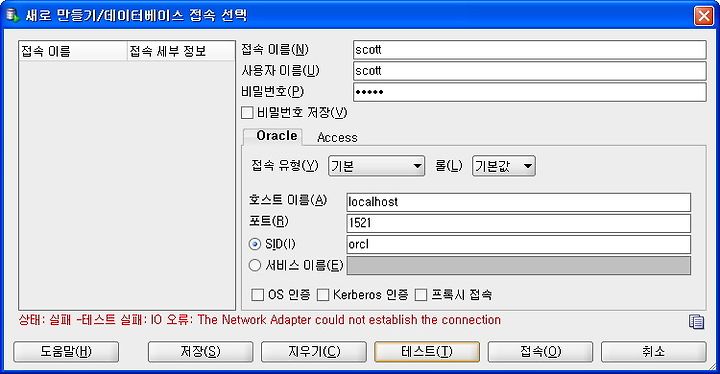Click the SID field showing orcl
The height and width of the screenshot is (374, 720).
(x=518, y=244)
